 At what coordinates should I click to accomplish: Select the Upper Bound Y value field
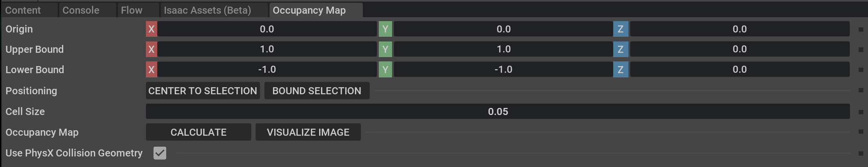tap(503, 49)
